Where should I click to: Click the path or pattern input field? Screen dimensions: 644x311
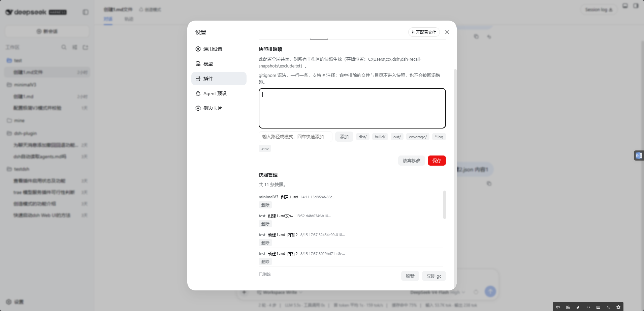pos(295,137)
